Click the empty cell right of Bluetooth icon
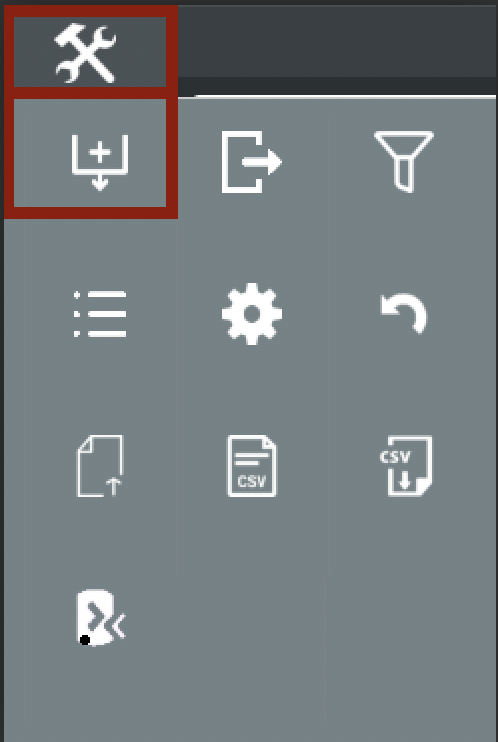 tap(252, 618)
